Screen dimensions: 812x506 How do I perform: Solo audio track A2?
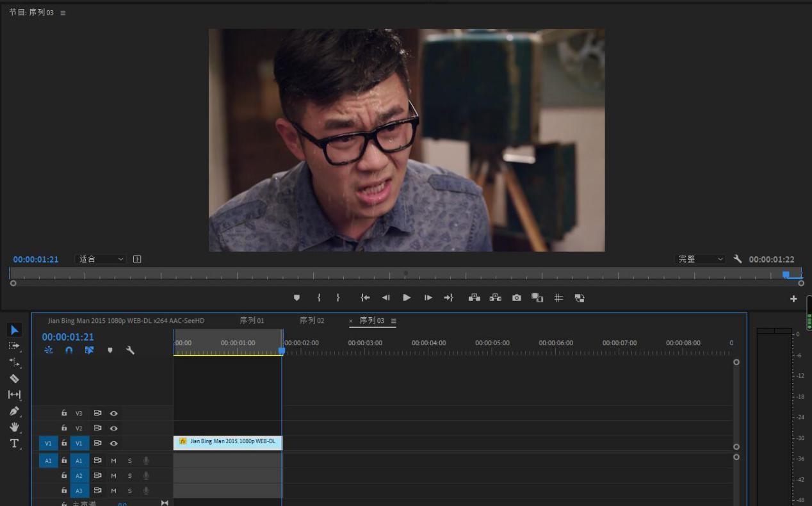click(x=129, y=476)
